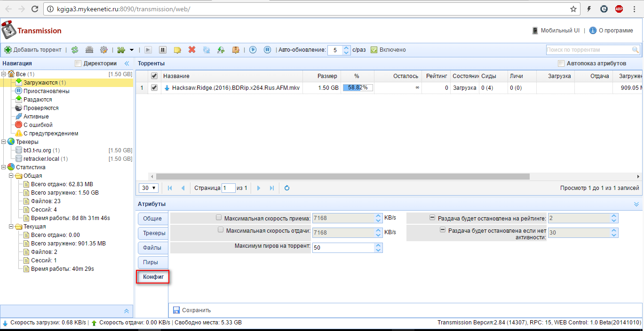Click the save disk icon beside Сохранить
The height and width of the screenshot is (331, 644).
click(x=176, y=310)
